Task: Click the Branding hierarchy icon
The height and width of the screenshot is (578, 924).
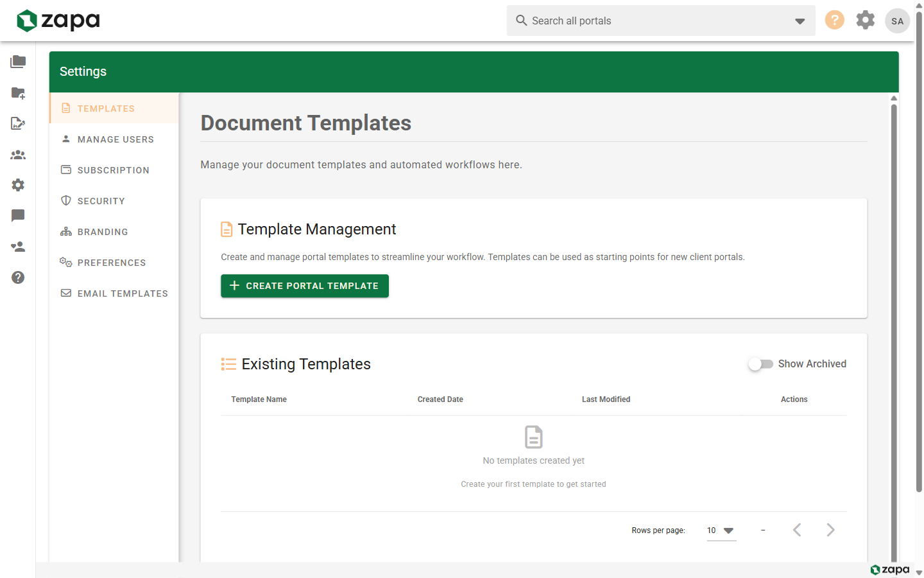Action: point(65,231)
